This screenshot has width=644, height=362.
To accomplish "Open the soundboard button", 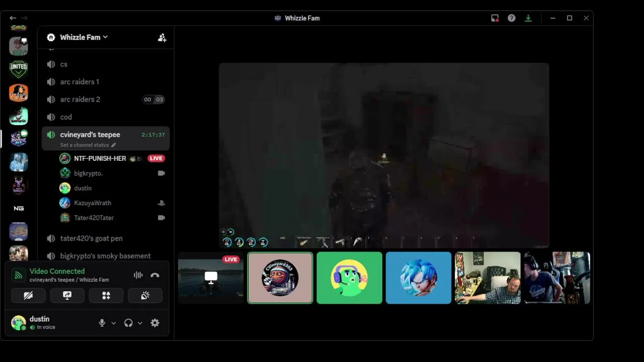I will click(145, 296).
